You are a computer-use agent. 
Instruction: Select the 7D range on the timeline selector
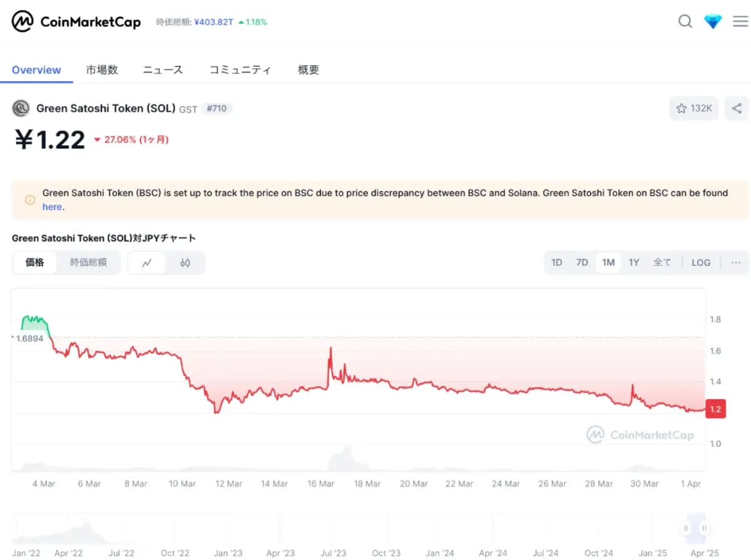click(582, 262)
